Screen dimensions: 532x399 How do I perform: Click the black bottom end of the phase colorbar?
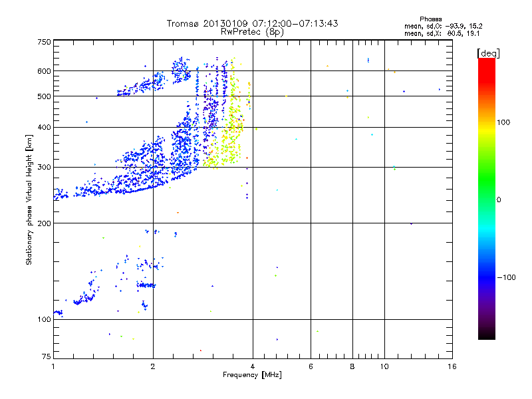pos(487,334)
